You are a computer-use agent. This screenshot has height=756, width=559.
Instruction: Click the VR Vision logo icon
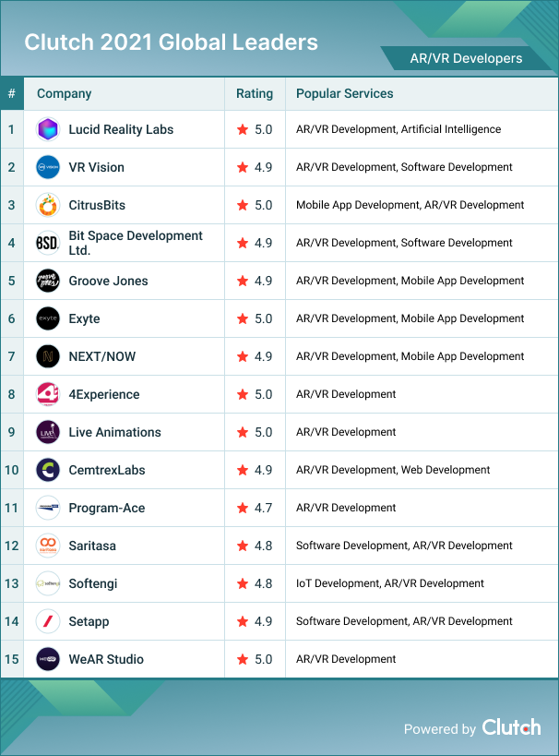tap(48, 167)
